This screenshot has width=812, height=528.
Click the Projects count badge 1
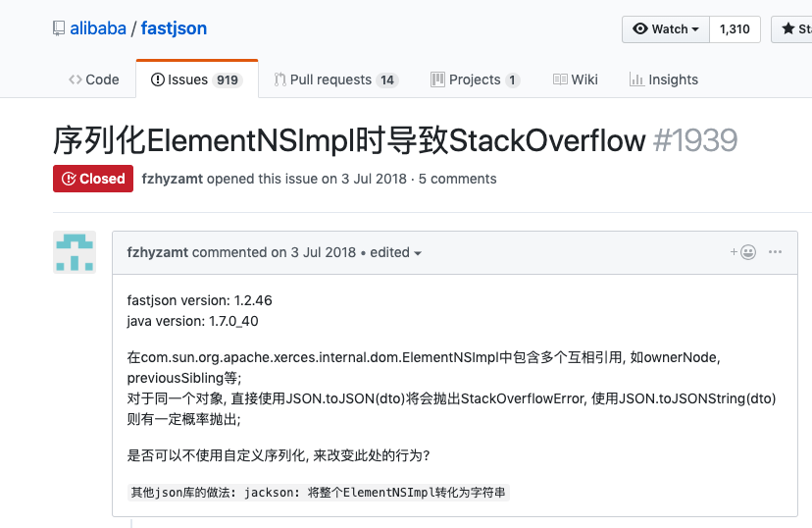point(512,79)
